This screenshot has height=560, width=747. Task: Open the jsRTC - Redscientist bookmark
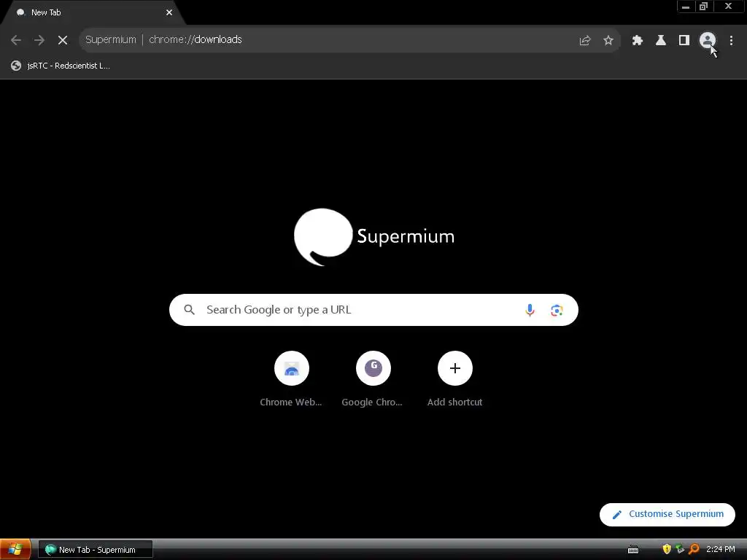coord(61,66)
